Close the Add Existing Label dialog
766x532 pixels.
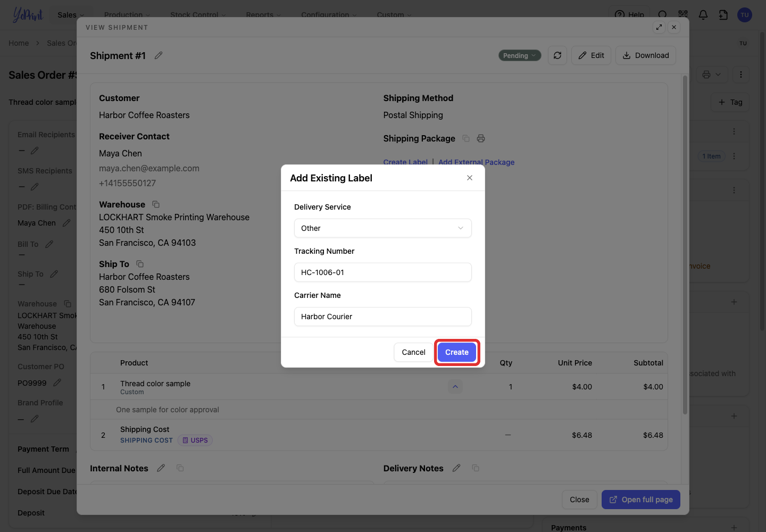[x=470, y=178]
